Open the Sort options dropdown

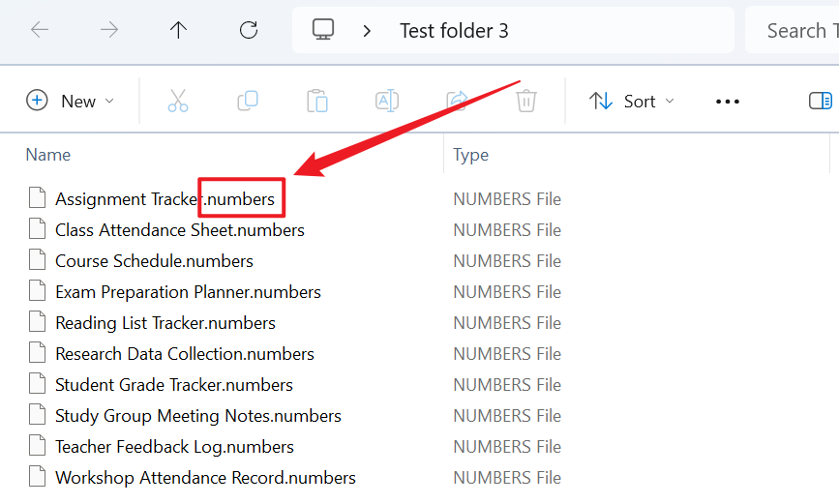point(632,101)
